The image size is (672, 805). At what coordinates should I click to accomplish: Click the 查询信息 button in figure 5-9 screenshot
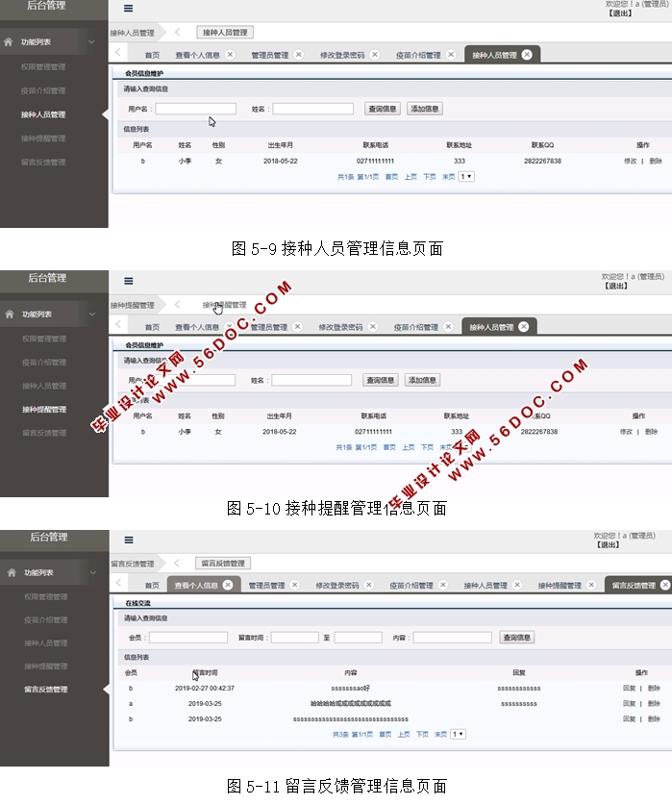click(x=383, y=109)
